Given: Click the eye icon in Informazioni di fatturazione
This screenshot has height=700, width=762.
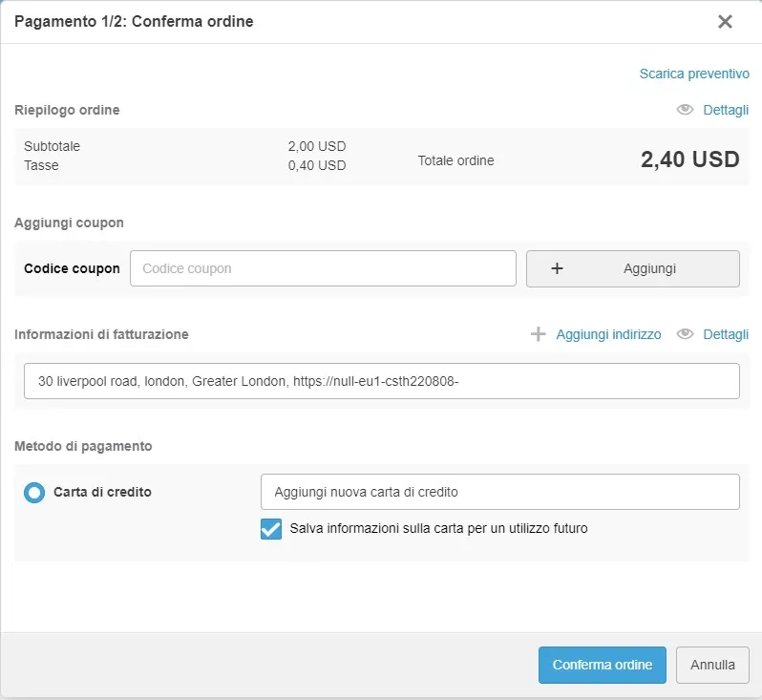Looking at the screenshot, I should 685,334.
